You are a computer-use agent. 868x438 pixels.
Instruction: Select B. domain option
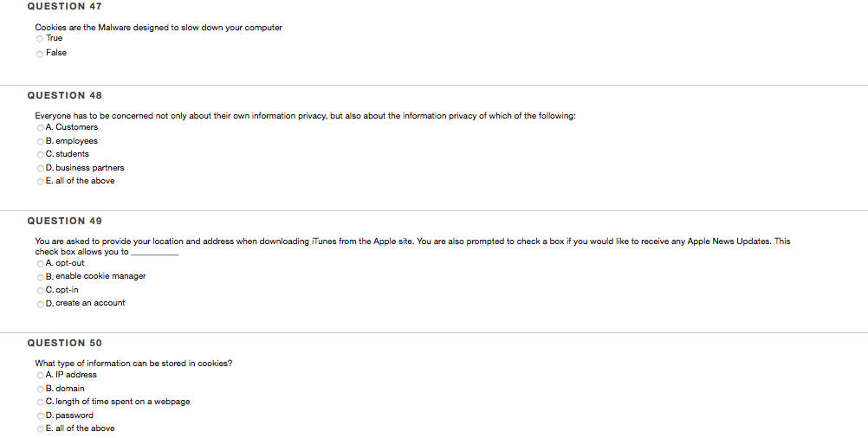tap(40, 389)
